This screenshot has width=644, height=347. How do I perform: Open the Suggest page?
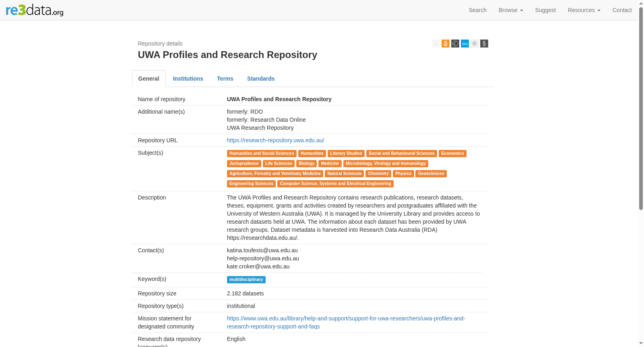tap(545, 10)
